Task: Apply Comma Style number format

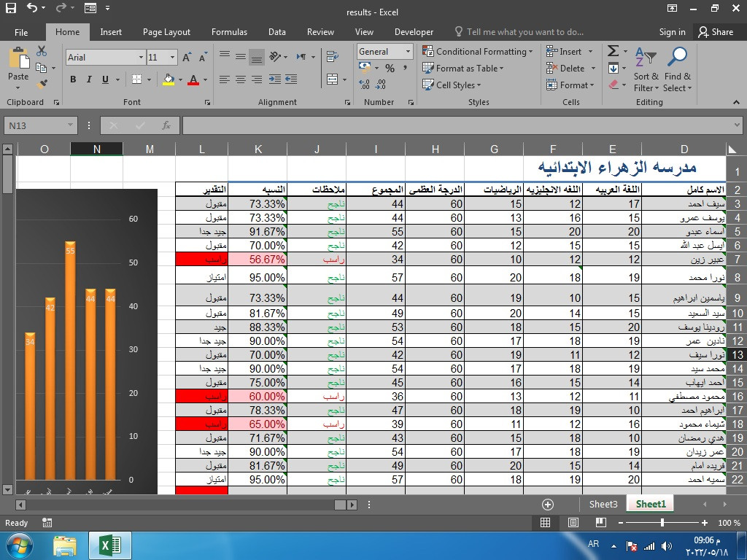Action: (406, 68)
